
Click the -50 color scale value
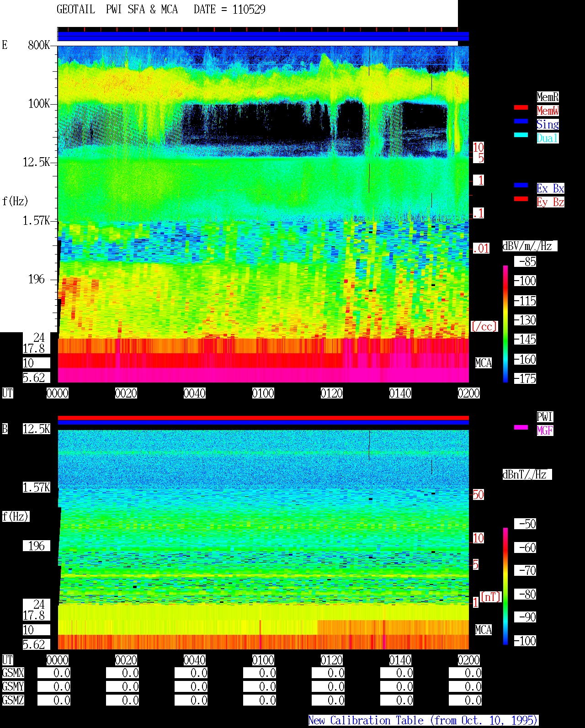[525, 524]
